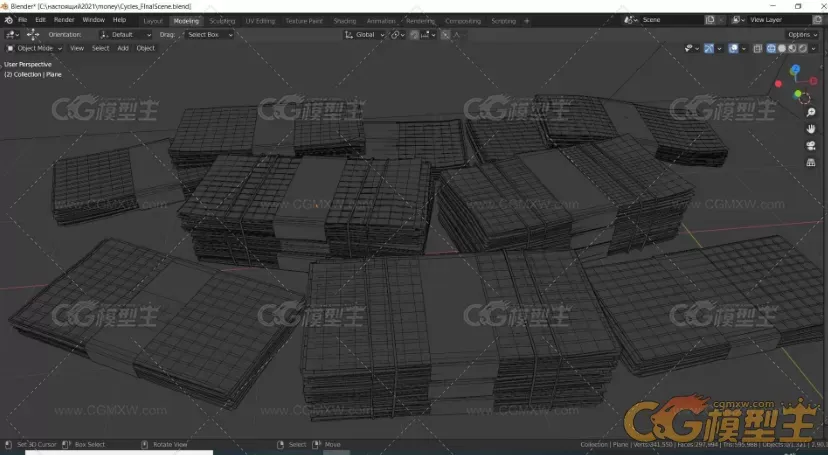This screenshot has width=828, height=455.
Task: Click the Scene name field
Action: click(672, 20)
